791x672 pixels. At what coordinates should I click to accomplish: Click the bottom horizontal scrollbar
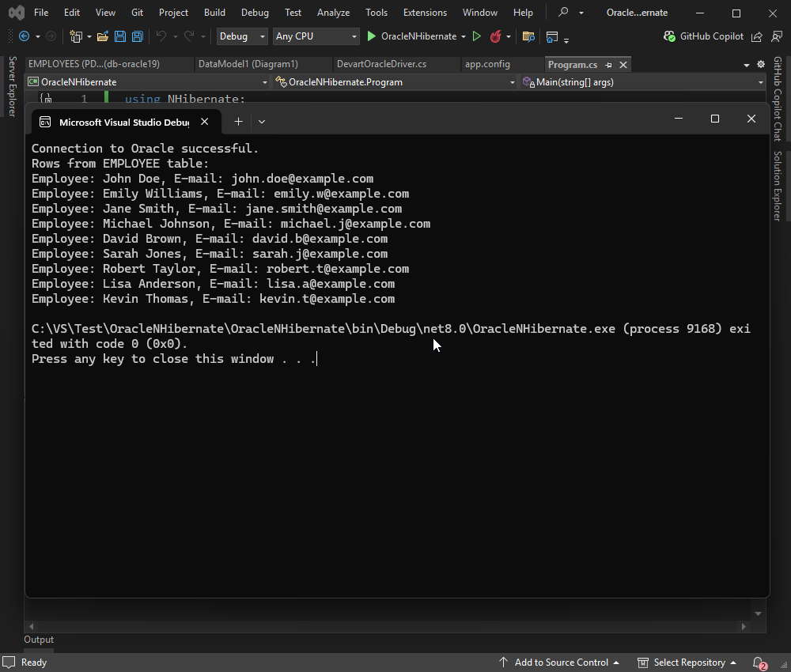pos(388,625)
